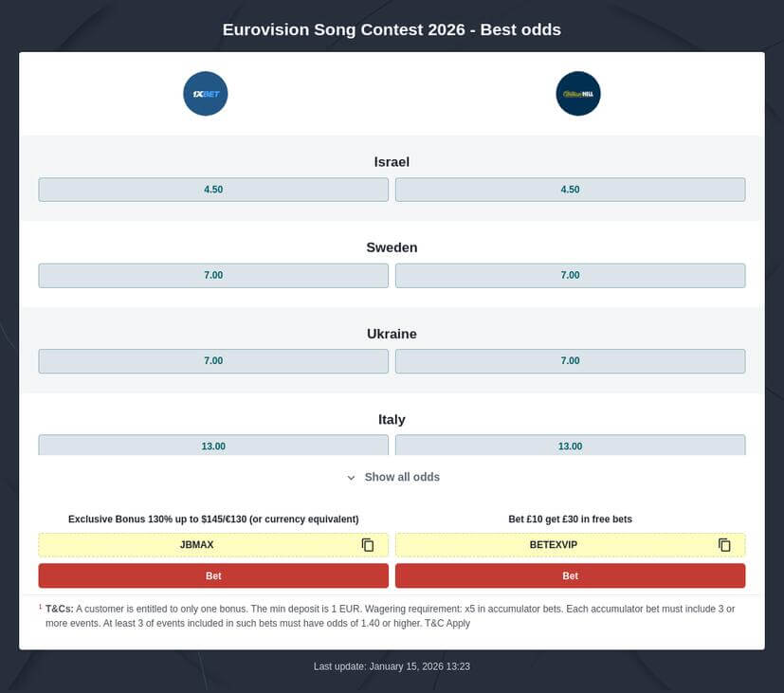The width and height of the screenshot is (784, 693).
Task: Select Italy odds 13.00 at 1XBET
Action: click(x=212, y=445)
